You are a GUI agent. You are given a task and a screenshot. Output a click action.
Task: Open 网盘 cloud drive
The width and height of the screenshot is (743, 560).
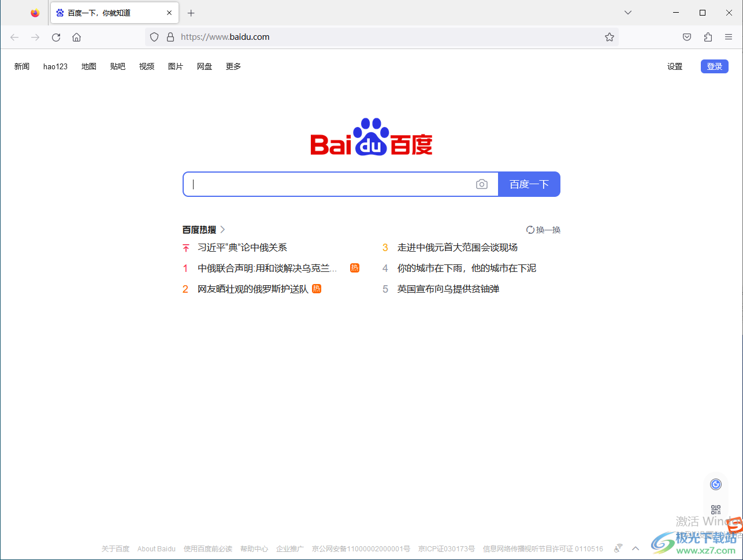(x=205, y=66)
